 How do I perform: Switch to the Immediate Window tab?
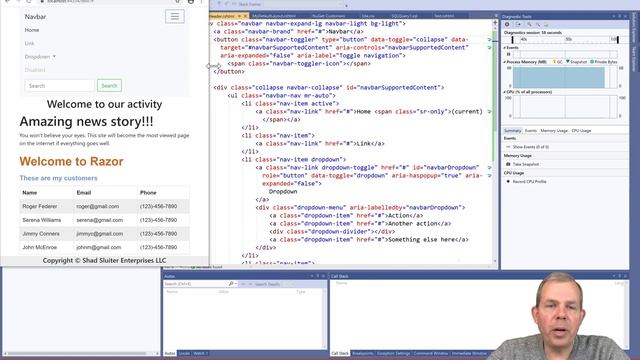point(469,353)
